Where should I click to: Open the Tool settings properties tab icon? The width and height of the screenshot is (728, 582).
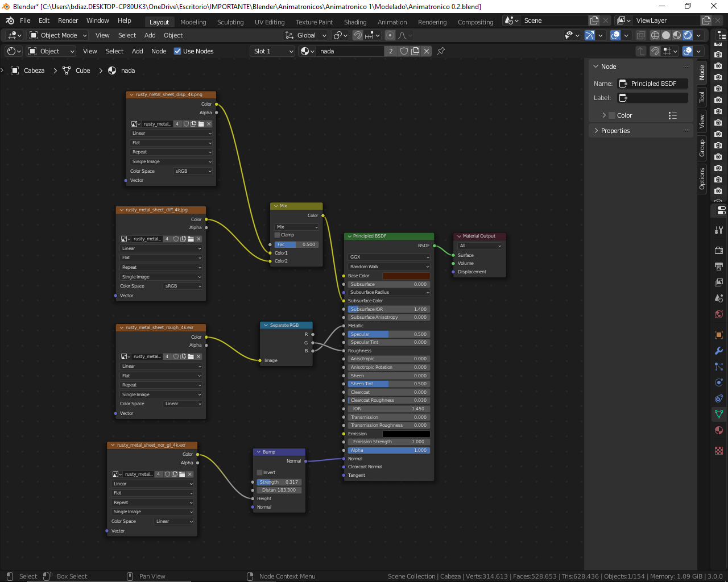tap(719, 230)
